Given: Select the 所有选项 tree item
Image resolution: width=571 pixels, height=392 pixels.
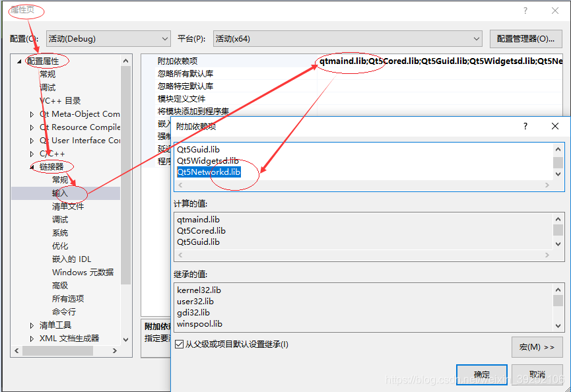Looking at the screenshot, I should pos(68,298).
